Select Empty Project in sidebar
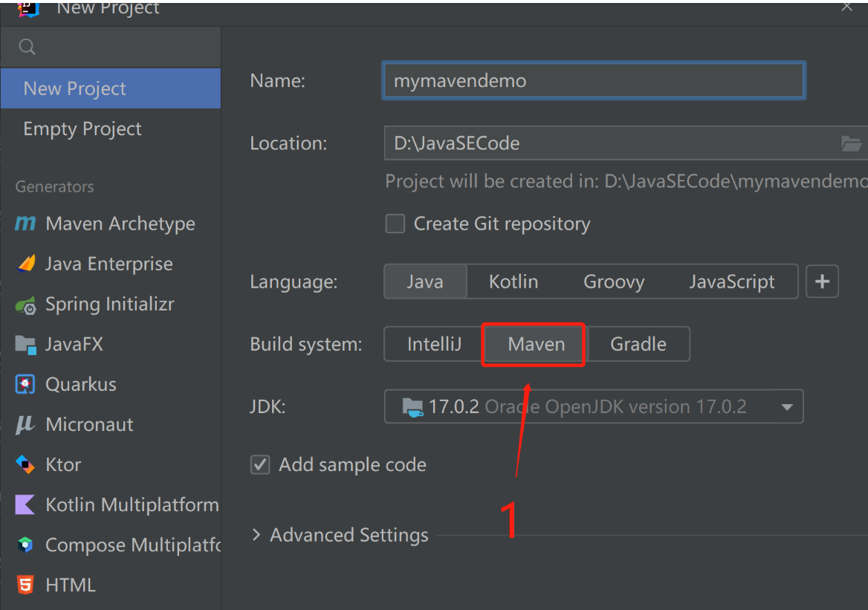The width and height of the screenshot is (868, 610). 82,129
